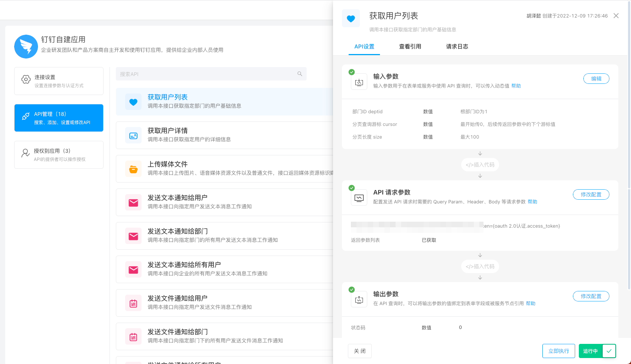The width and height of the screenshot is (631, 364).
Task: Open the 帮助 link next to 输入参数 description
Action: pyautogui.click(x=516, y=86)
